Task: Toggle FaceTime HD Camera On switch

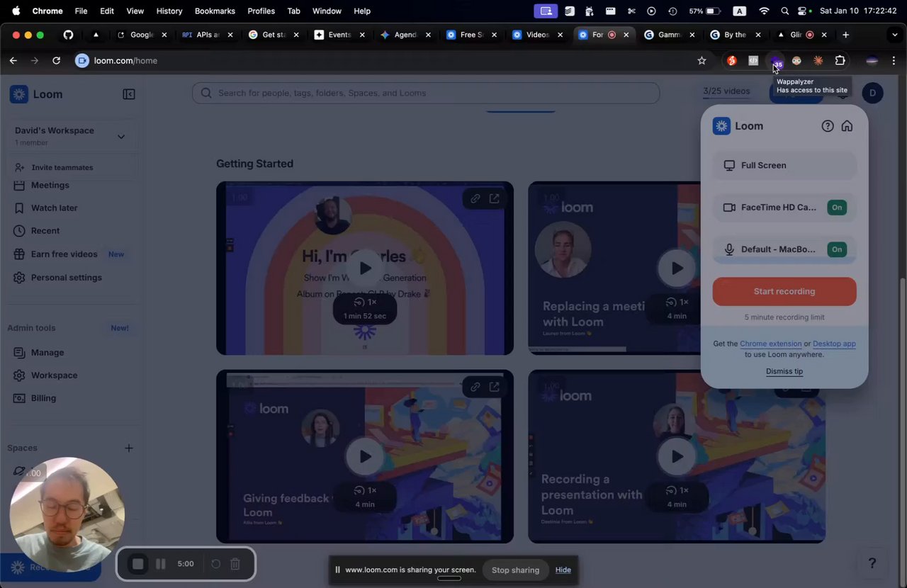Action: pyautogui.click(x=837, y=208)
